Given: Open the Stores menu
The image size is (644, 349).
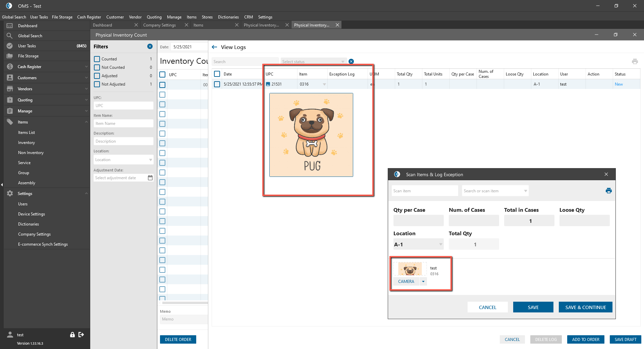Looking at the screenshot, I should 207,17.
